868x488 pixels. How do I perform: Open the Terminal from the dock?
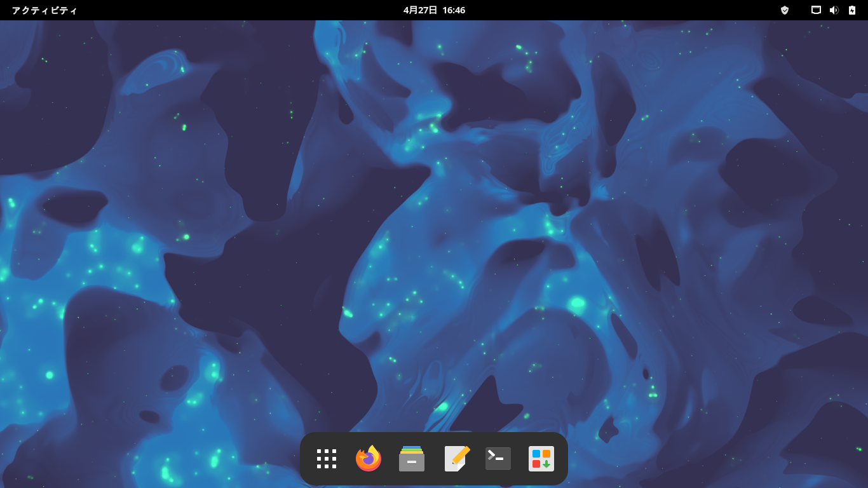click(498, 459)
